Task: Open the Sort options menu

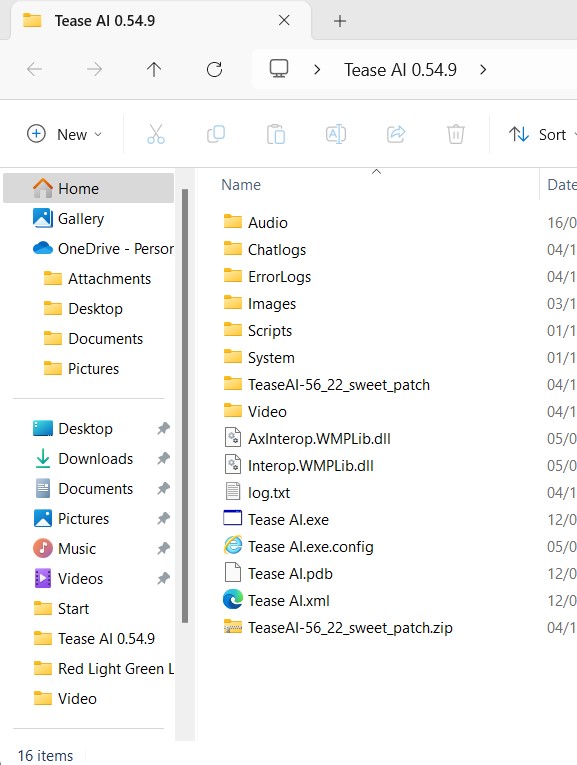Action: coord(541,134)
